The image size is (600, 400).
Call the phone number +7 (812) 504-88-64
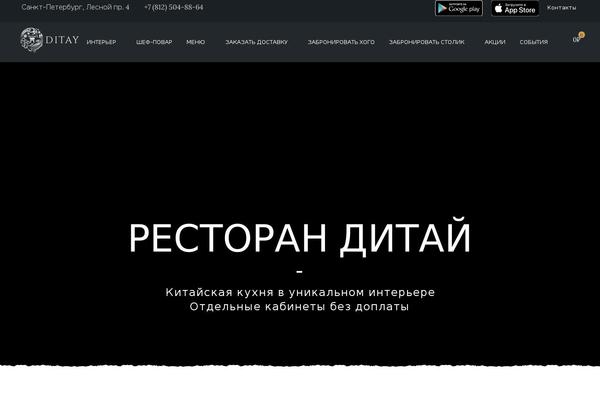tap(174, 7)
